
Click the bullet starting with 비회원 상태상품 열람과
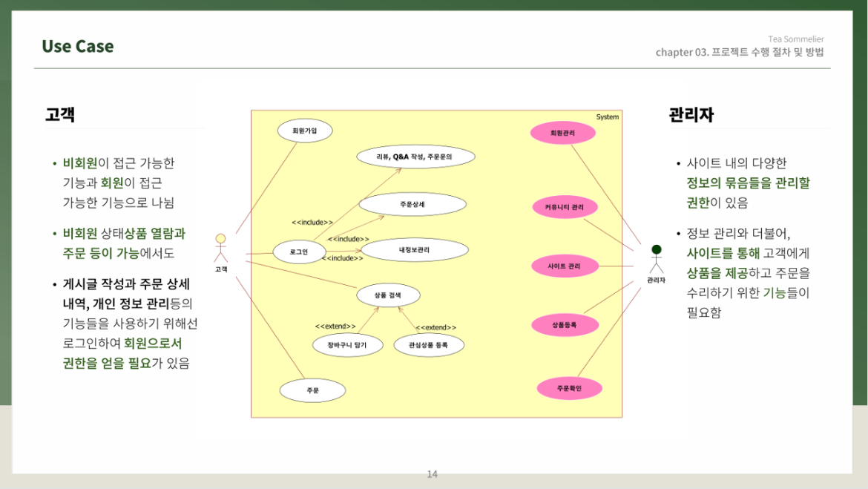(119, 243)
